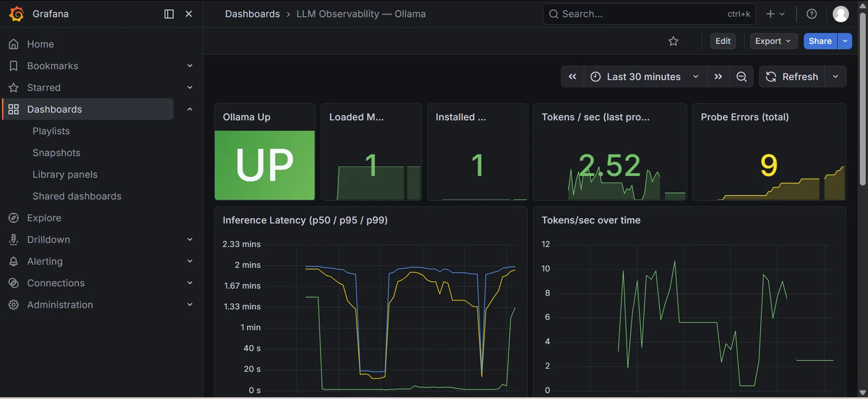
Task: Open the plus New menu
Action: [775, 14]
